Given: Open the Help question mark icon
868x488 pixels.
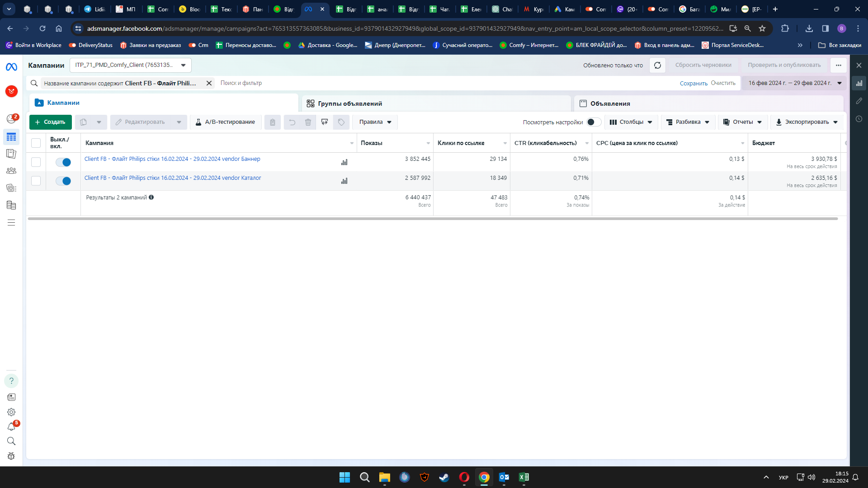Looking at the screenshot, I should [11, 381].
